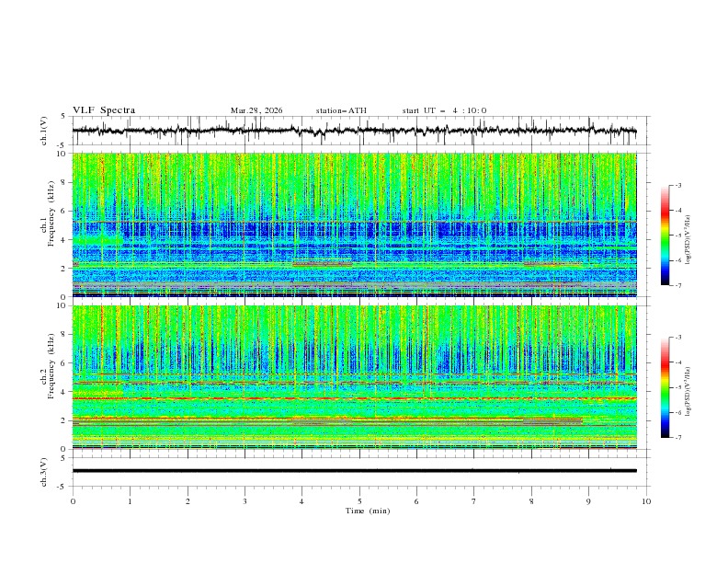Click the ch.1(V) waveform axis label
The height and width of the screenshot is (563, 728).
pos(44,131)
